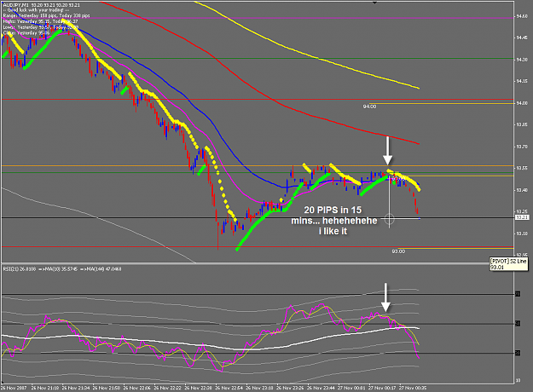Click the 93.25 price axis label
Viewport: 533px width, 392px height.
click(522, 211)
